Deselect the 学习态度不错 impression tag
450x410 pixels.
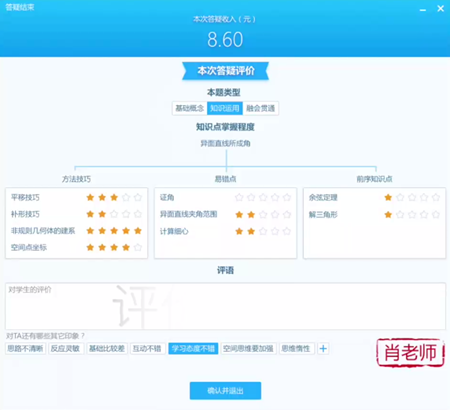coord(193,349)
